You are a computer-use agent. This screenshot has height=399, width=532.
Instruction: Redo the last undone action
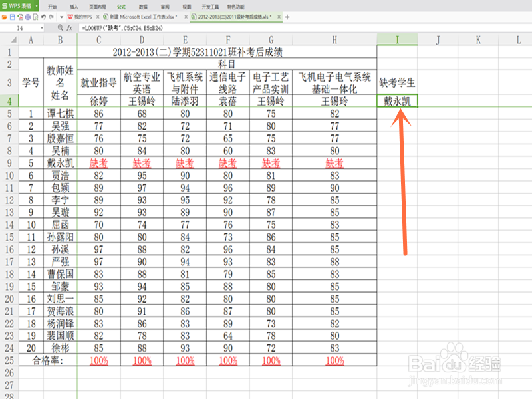click(51, 16)
